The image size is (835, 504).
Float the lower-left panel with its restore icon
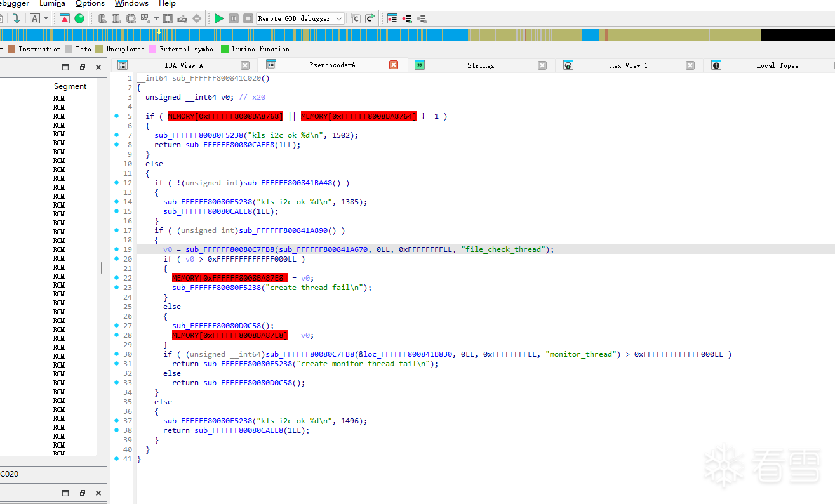(82, 493)
